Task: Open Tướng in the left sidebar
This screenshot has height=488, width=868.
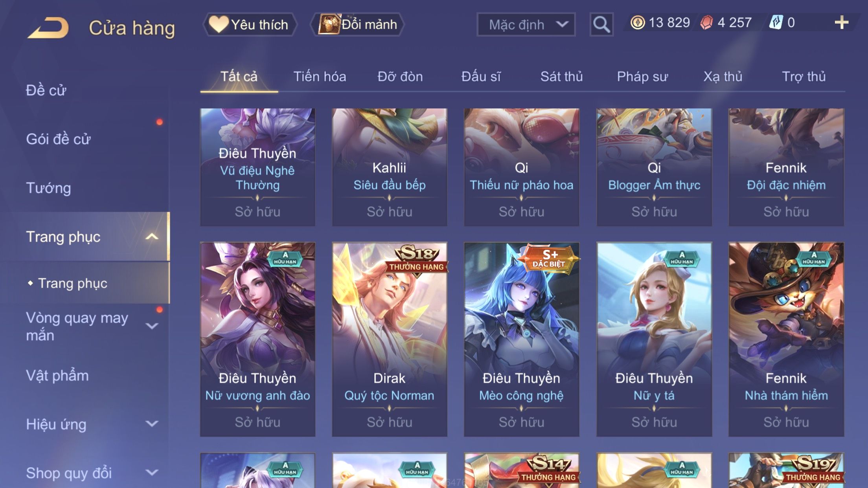Action: (48, 188)
